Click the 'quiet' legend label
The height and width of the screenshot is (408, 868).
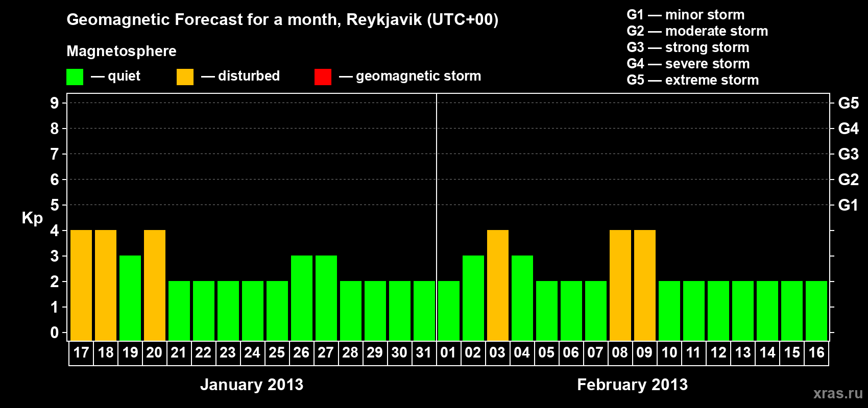coord(124,76)
